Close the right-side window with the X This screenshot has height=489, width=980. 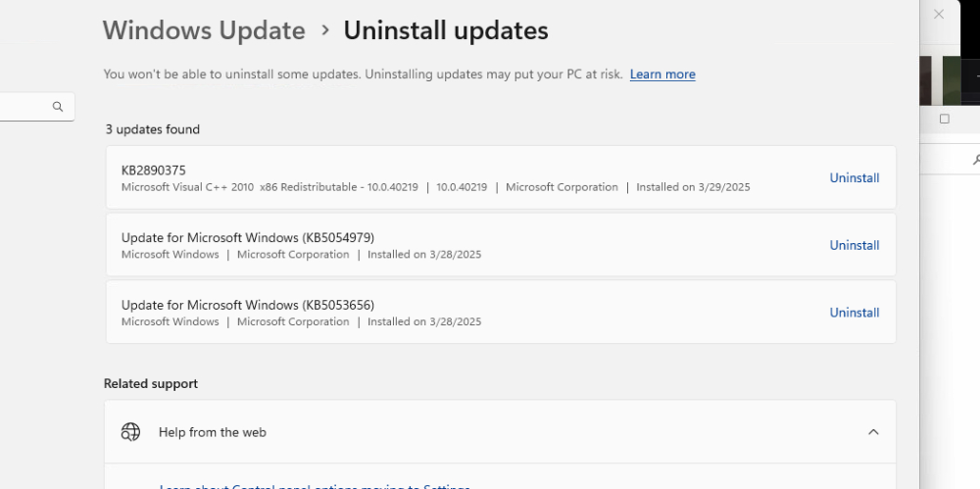(x=939, y=15)
